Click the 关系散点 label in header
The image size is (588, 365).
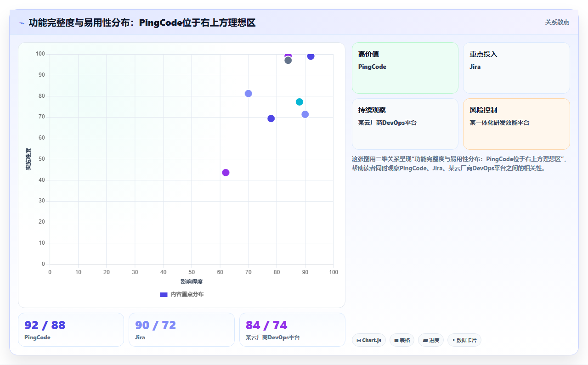pyautogui.click(x=557, y=22)
